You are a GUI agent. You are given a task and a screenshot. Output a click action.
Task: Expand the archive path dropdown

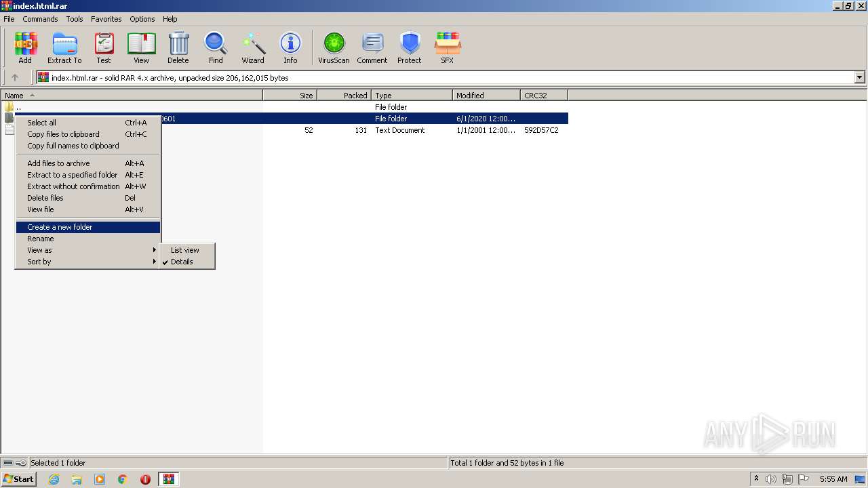(860, 77)
